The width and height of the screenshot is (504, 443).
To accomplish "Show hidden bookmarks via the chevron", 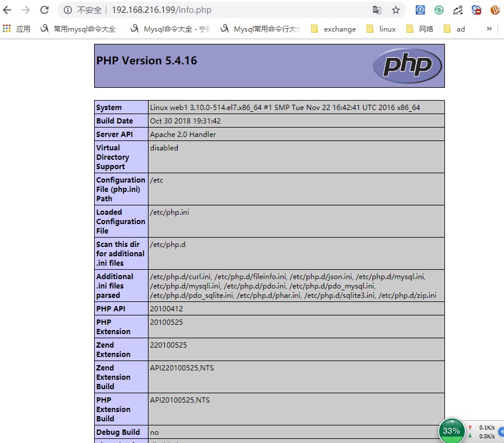I will (x=489, y=29).
